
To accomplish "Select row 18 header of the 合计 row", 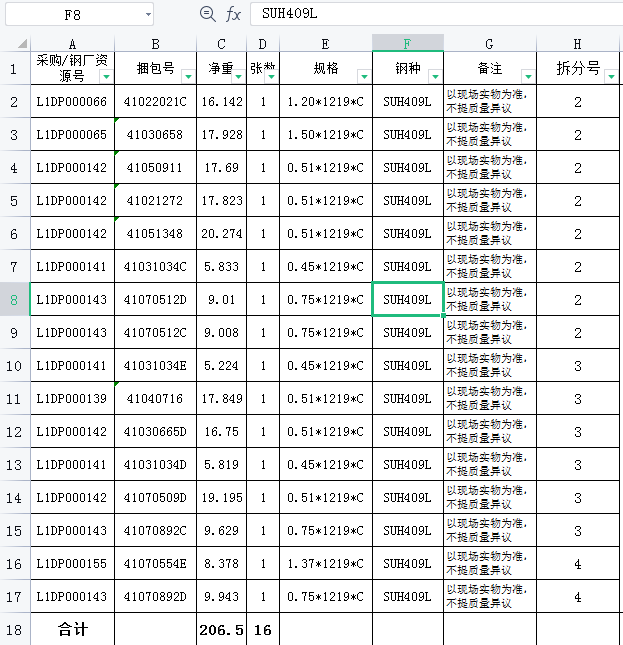I will [14, 630].
